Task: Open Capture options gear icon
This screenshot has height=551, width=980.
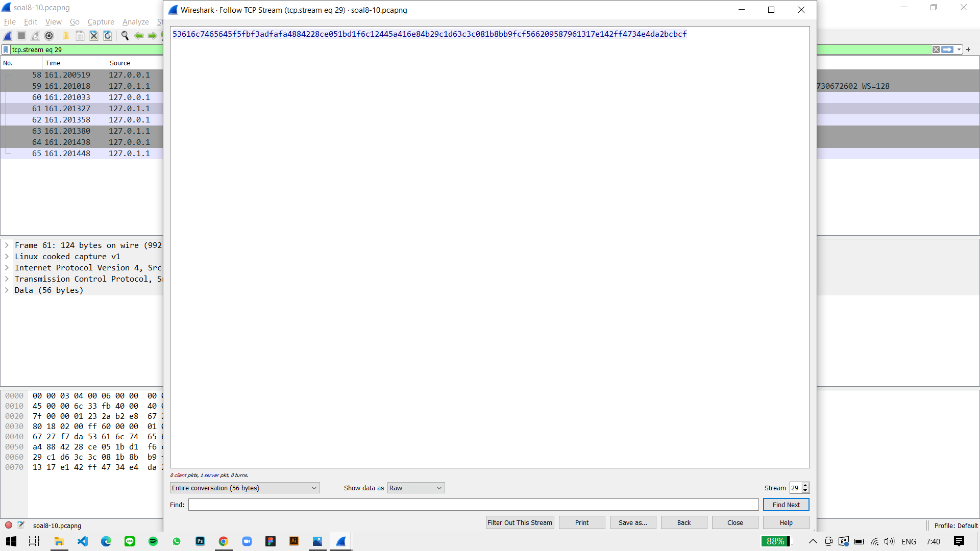Action: tap(49, 36)
